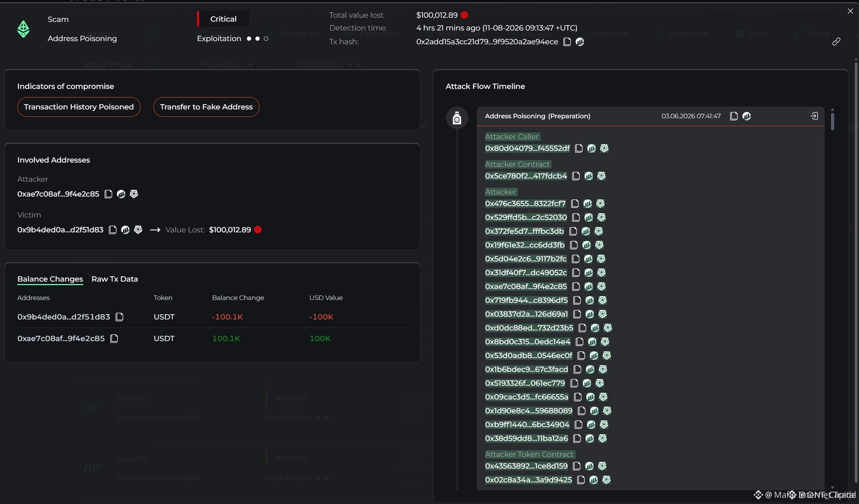Copy Attacker Contract address 0x5ce780f2

click(576, 176)
